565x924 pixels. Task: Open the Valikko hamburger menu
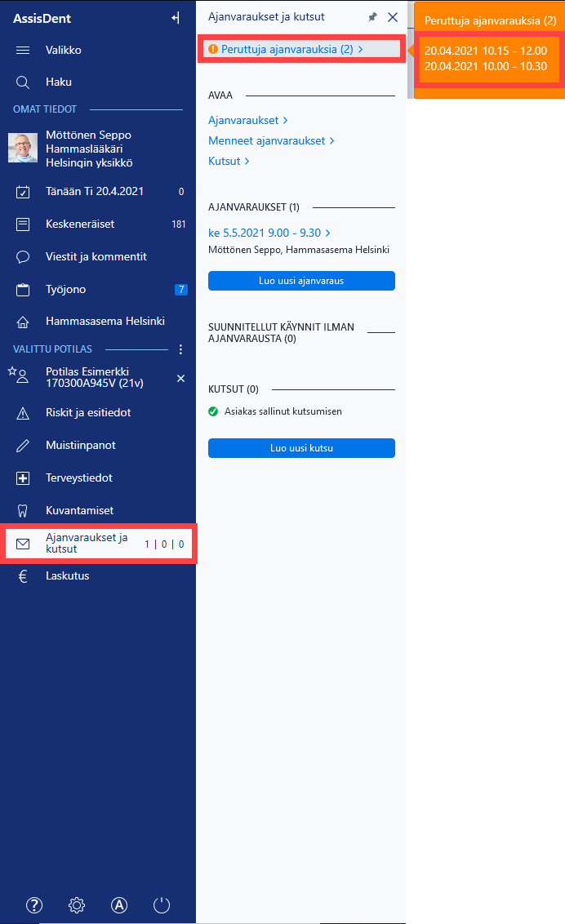point(23,50)
